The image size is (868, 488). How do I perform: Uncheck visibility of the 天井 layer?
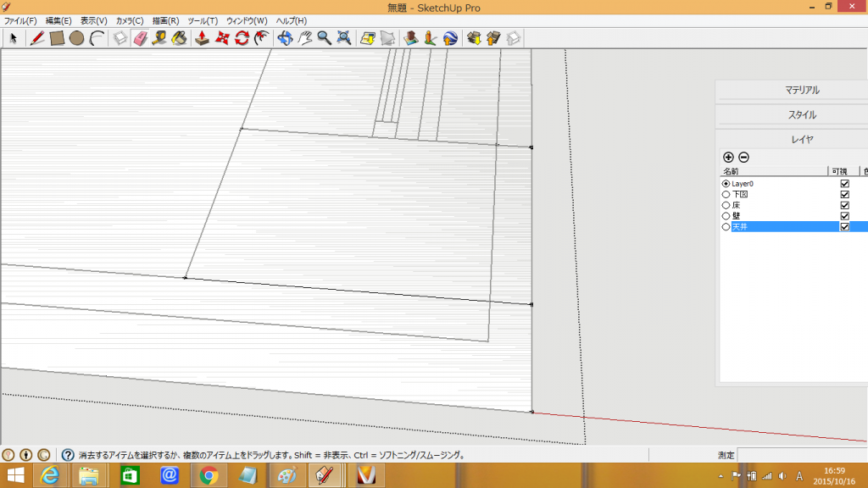tap(844, 227)
